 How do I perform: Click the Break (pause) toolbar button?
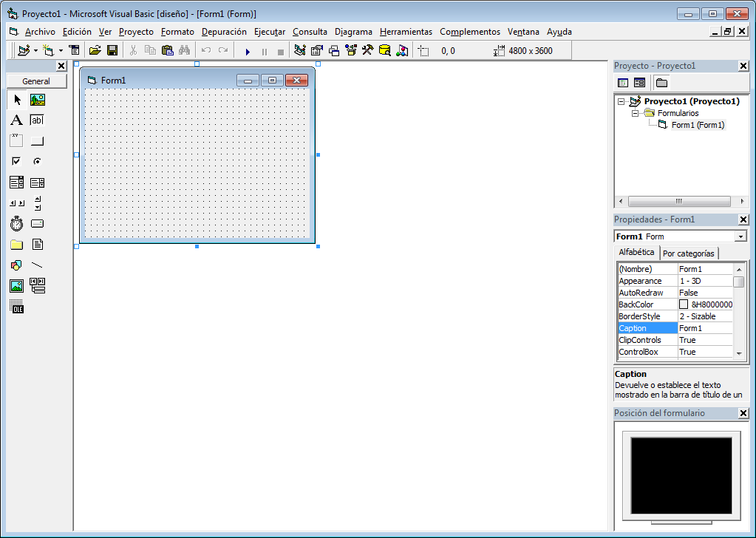point(265,51)
